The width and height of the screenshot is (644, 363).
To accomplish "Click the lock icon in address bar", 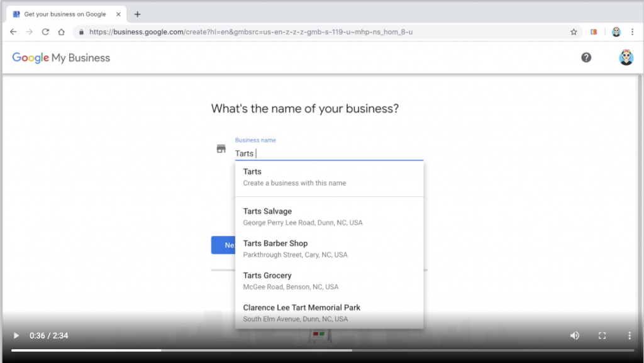I will coord(81,31).
